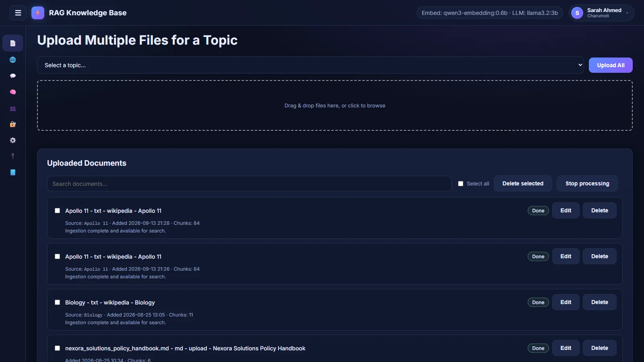The image size is (644, 362).
Task: Open the pink brain sidebar icon
Action: point(13,92)
